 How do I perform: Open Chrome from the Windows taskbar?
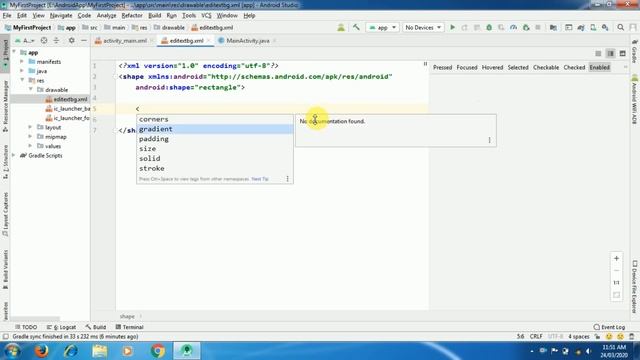tap(157, 351)
